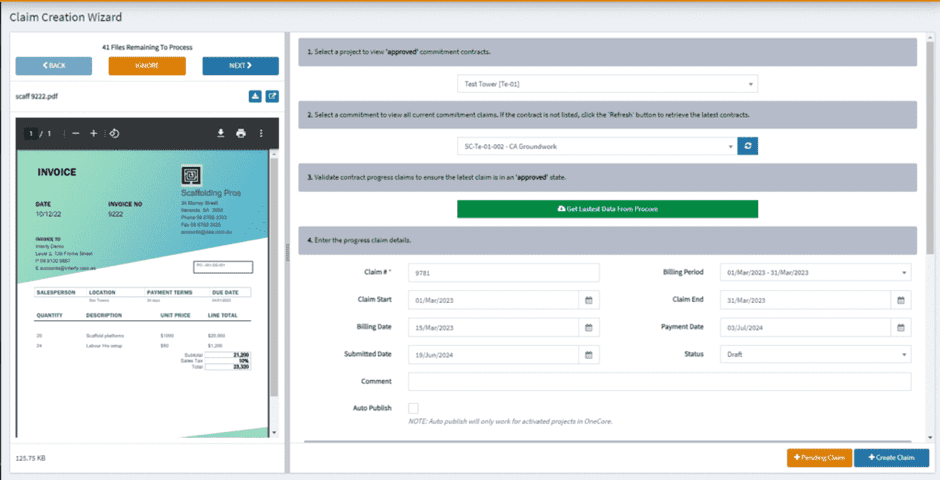Screen dimensions: 940x480
Task: Open the Payment Date calendar picker
Action: [901, 327]
